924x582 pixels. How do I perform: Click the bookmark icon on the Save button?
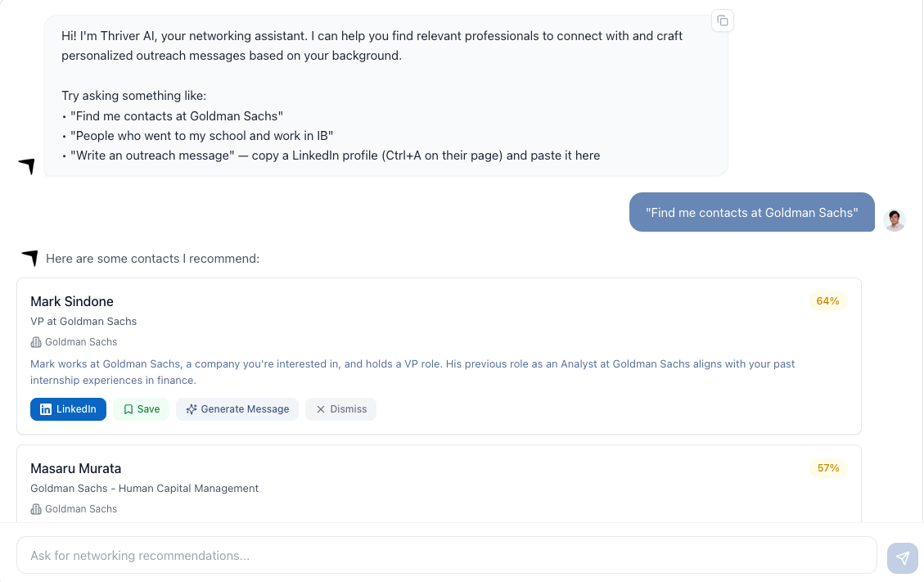point(127,408)
